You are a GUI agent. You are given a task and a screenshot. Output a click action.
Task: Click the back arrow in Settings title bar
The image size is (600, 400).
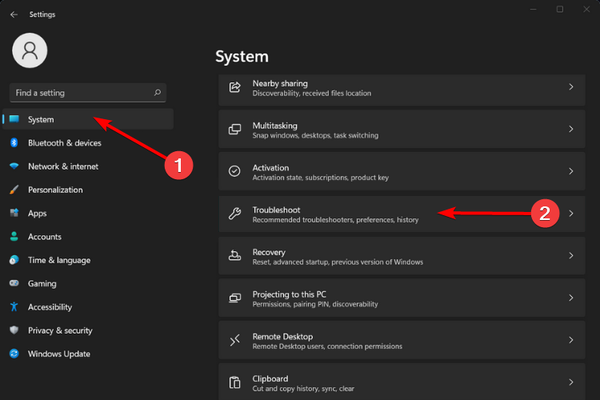coord(12,14)
